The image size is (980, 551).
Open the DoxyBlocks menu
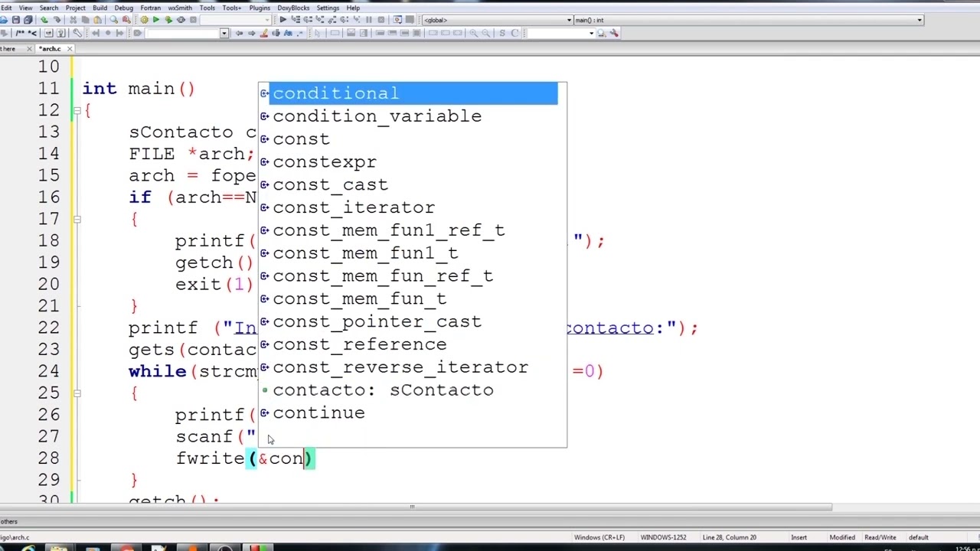click(293, 8)
